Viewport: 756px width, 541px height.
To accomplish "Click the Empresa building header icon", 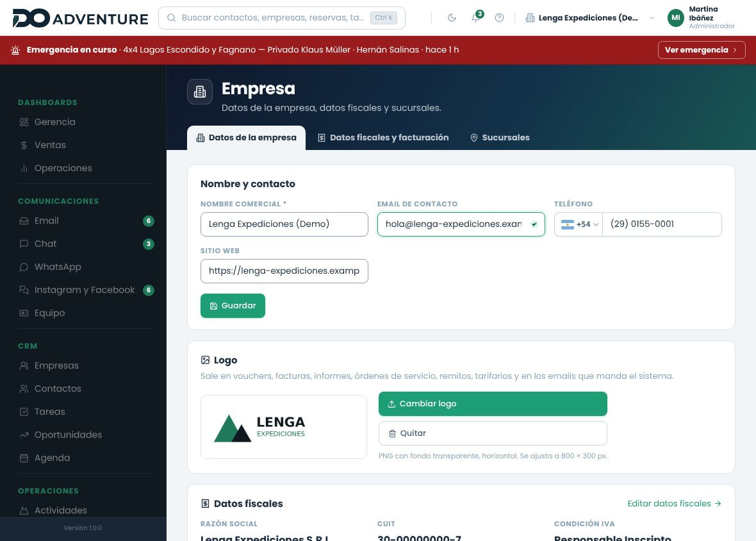I will tap(200, 92).
